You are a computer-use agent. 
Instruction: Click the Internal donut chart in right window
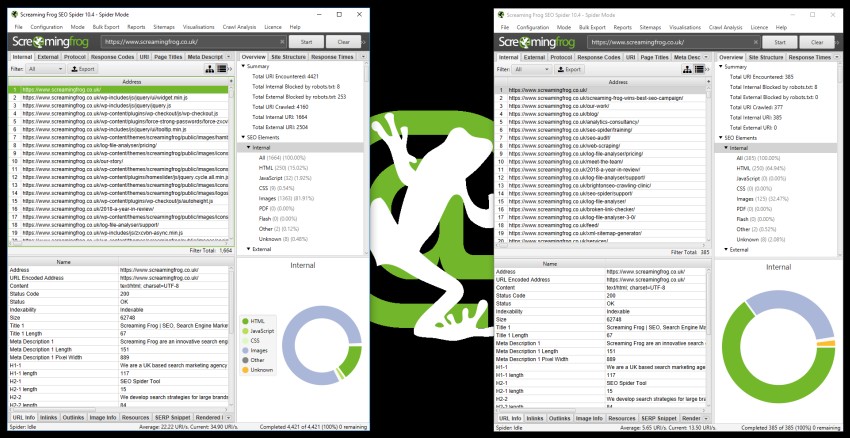[778, 346]
